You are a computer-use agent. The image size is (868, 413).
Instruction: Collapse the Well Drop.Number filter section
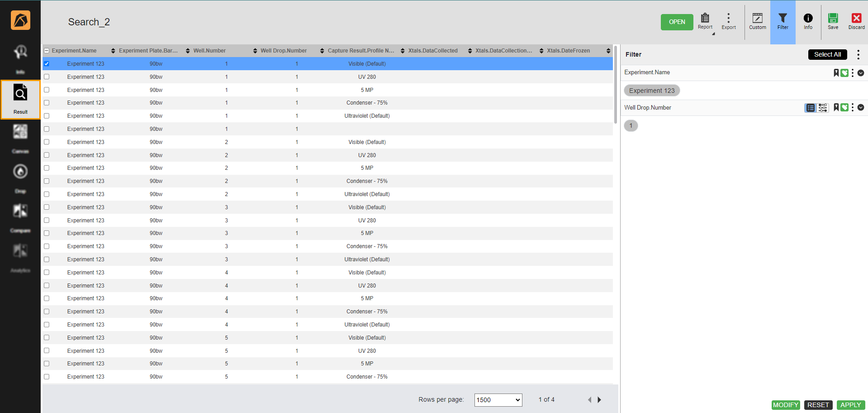point(861,107)
